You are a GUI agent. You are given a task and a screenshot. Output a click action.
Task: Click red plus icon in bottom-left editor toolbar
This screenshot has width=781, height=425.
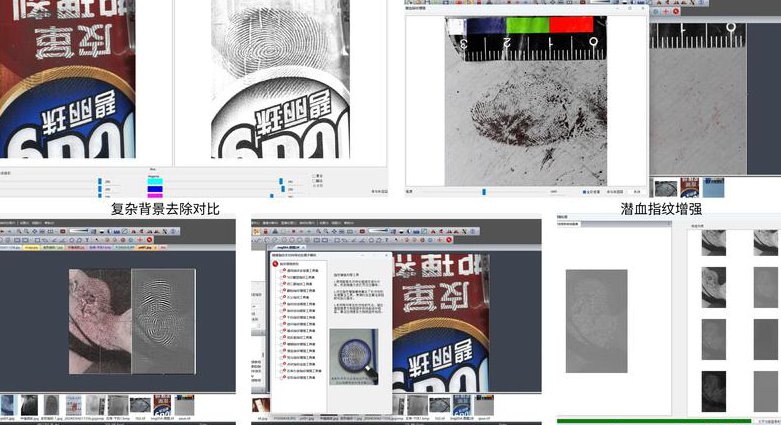click(x=140, y=240)
